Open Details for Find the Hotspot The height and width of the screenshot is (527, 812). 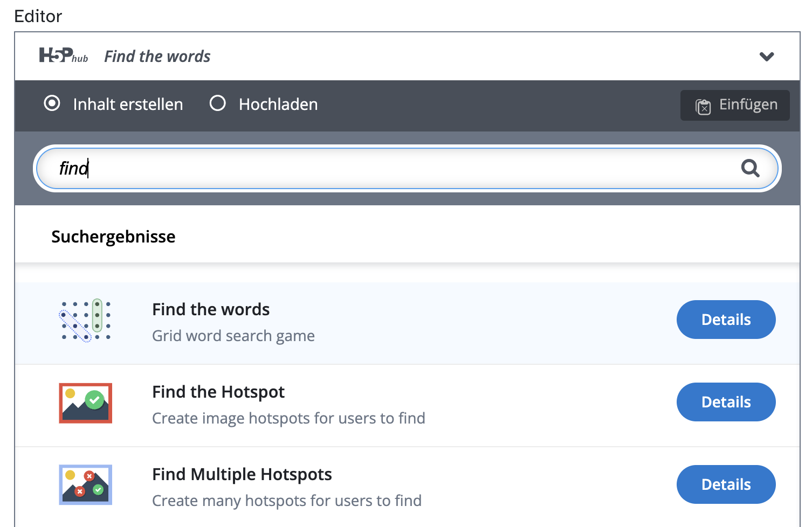(x=726, y=402)
